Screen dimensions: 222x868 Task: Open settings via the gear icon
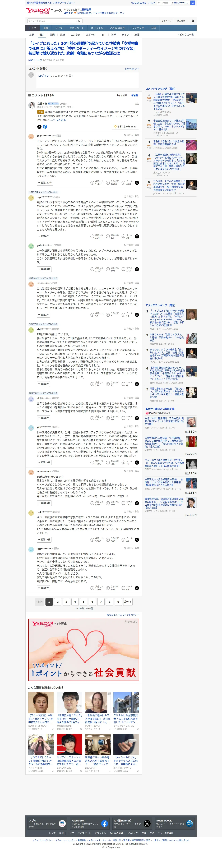click(193, 21)
